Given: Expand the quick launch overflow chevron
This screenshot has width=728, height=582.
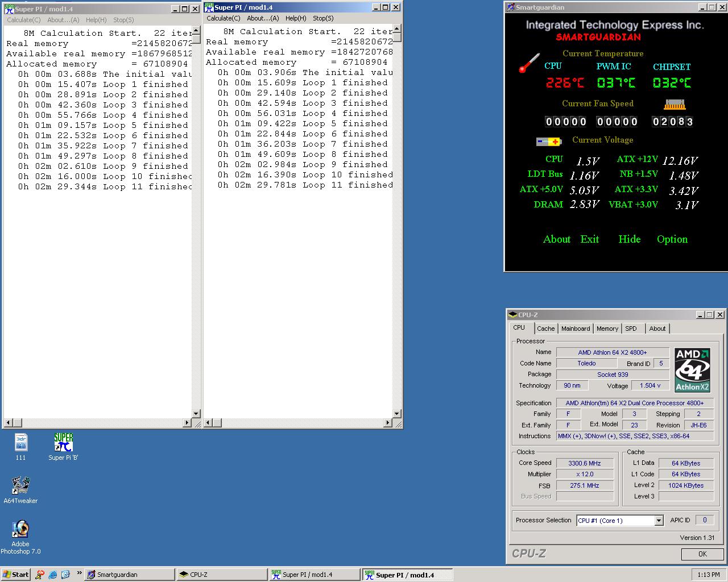Looking at the screenshot, I should pos(79,573).
